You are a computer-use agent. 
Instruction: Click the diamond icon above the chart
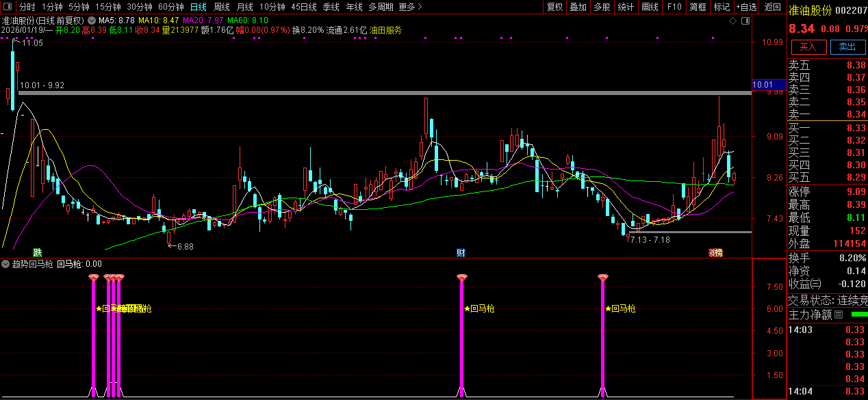(x=732, y=21)
